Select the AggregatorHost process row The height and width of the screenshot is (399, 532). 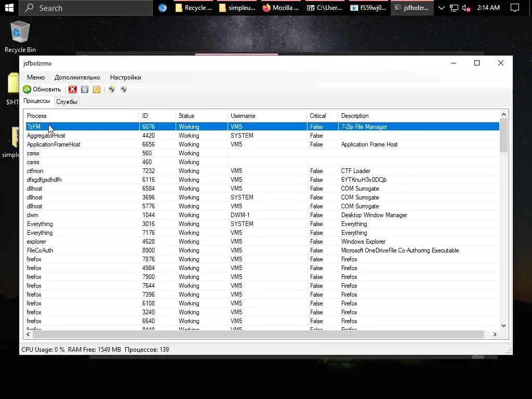click(x=262, y=136)
